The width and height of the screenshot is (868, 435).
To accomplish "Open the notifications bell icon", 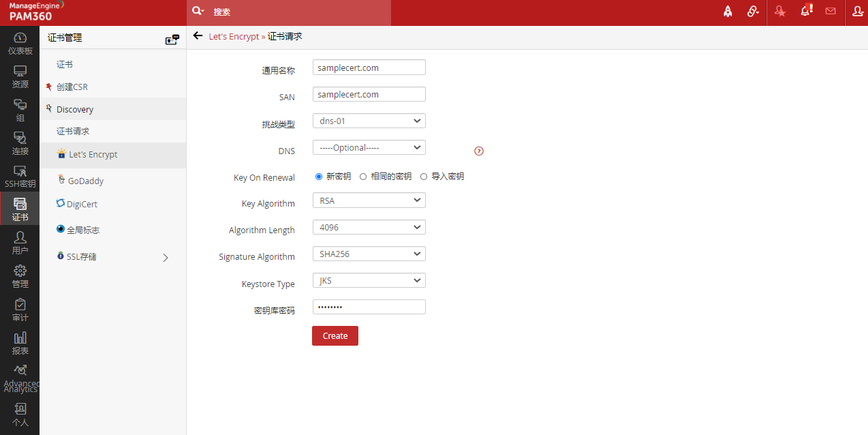I will [806, 11].
